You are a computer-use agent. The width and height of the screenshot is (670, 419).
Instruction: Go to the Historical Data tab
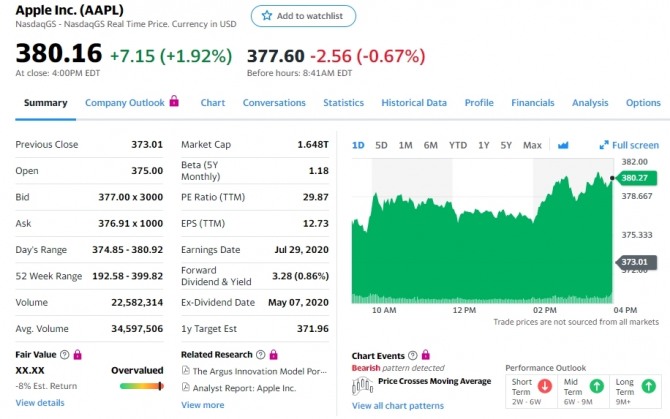(414, 103)
